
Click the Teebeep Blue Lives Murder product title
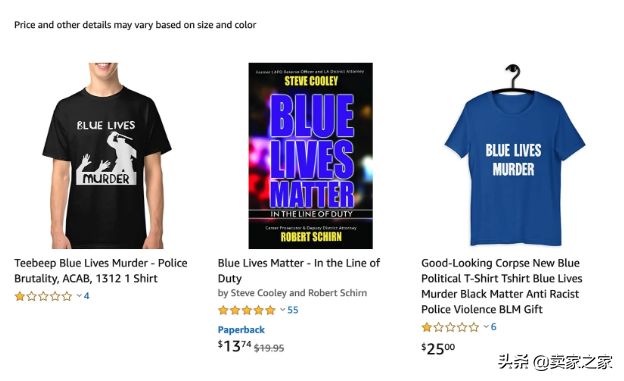click(101, 271)
